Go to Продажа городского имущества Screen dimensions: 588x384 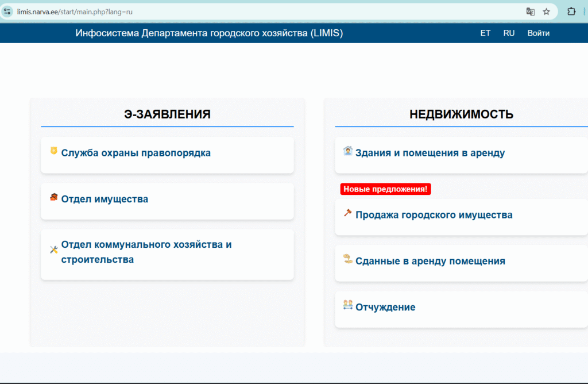[434, 215]
